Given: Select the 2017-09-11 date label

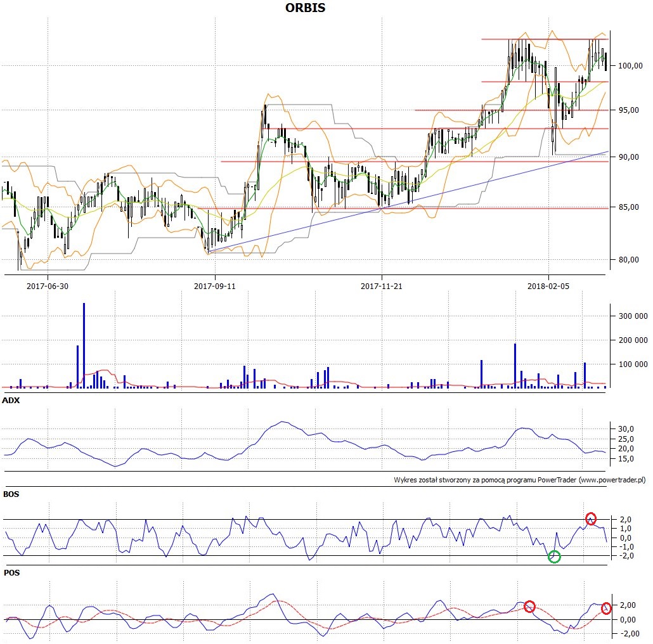Looking at the screenshot, I should [215, 286].
